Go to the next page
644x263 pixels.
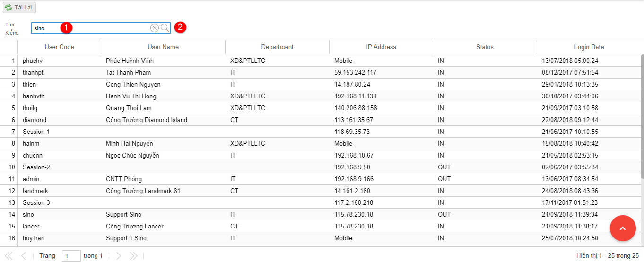tap(119, 256)
